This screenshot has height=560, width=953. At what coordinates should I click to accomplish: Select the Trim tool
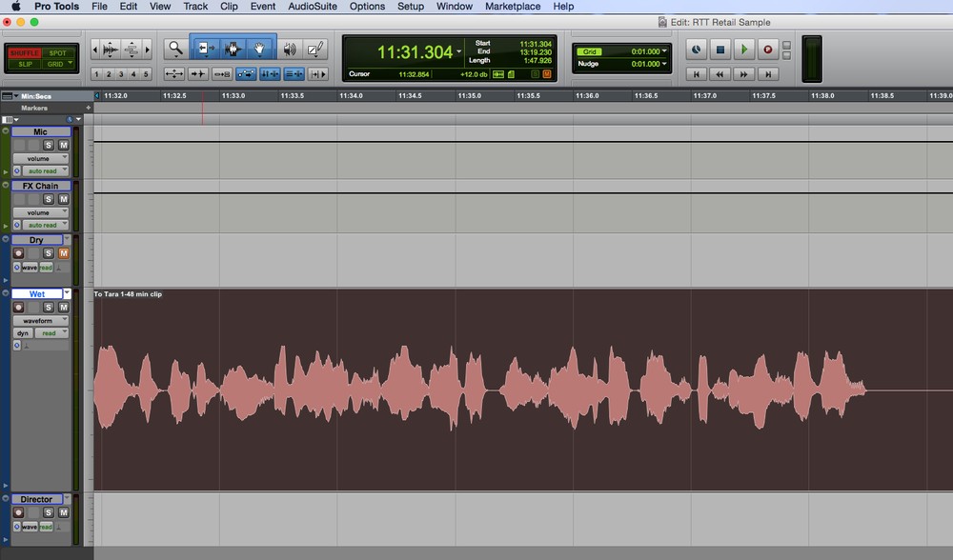(x=205, y=49)
